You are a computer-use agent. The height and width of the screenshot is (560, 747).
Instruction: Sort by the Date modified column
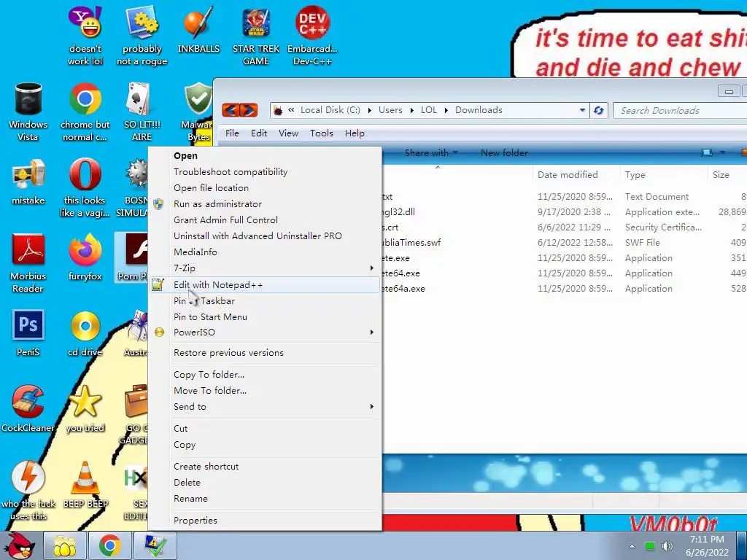tap(568, 175)
